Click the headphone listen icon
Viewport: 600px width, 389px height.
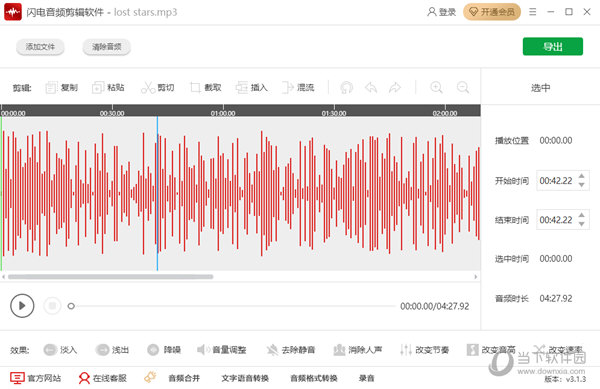click(x=347, y=88)
